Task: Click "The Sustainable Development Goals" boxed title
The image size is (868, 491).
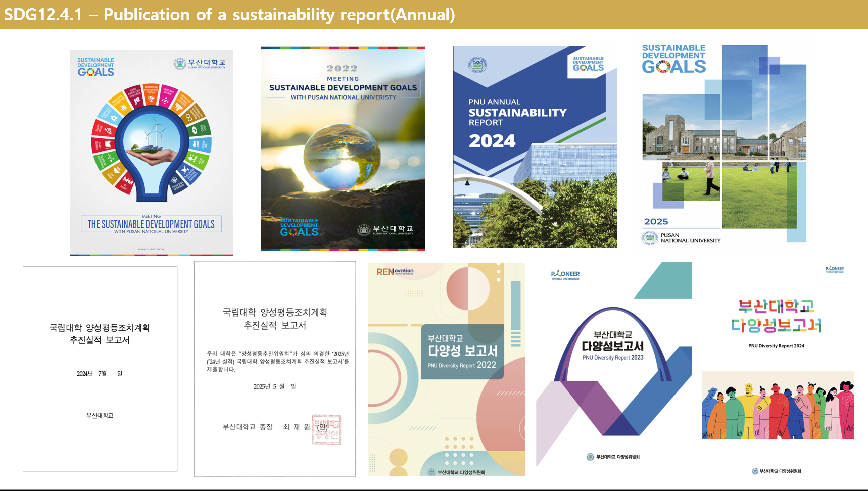Action: point(151,224)
